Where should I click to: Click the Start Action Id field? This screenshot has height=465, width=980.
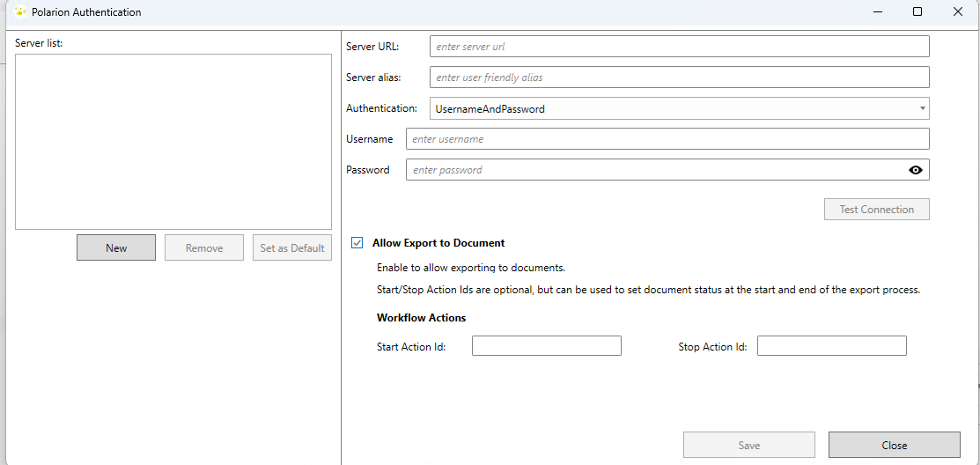tap(546, 345)
